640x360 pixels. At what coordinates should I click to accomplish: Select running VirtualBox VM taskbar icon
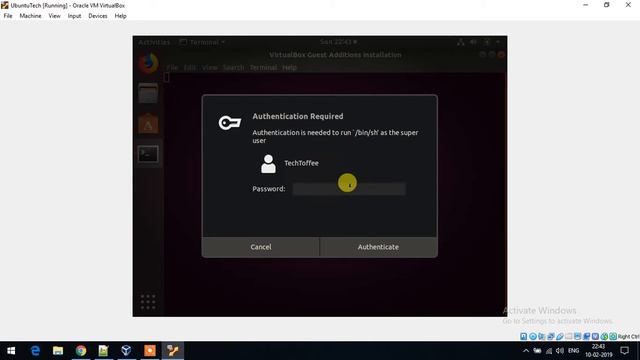click(173, 351)
